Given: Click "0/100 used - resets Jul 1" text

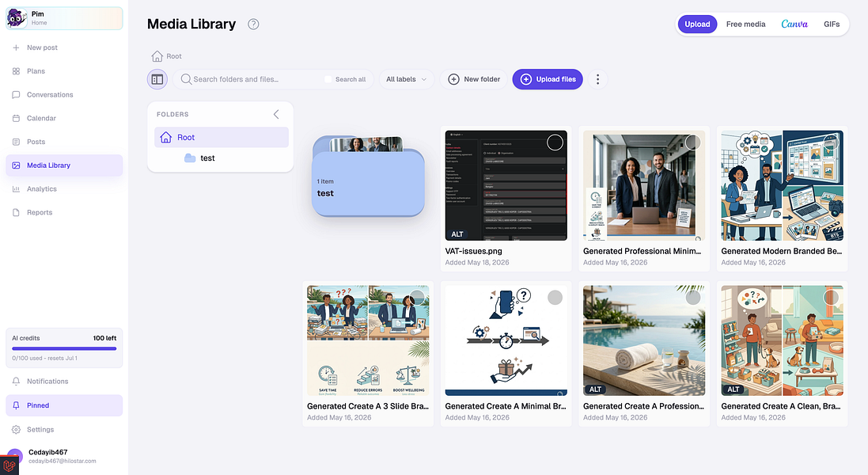Looking at the screenshot, I should tap(45, 358).
